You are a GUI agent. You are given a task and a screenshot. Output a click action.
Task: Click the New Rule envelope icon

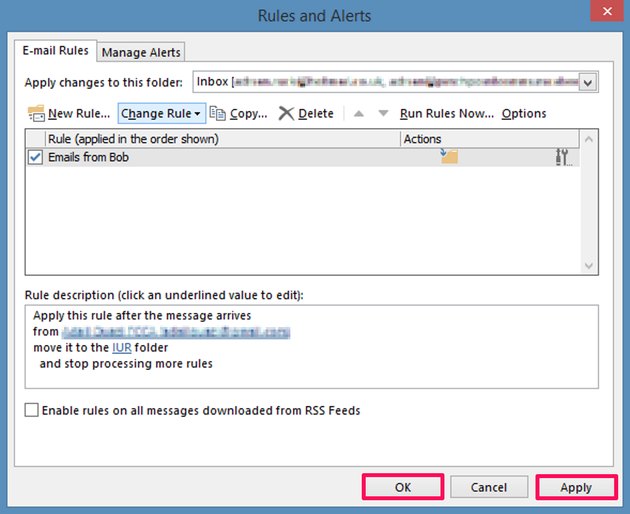click(36, 113)
